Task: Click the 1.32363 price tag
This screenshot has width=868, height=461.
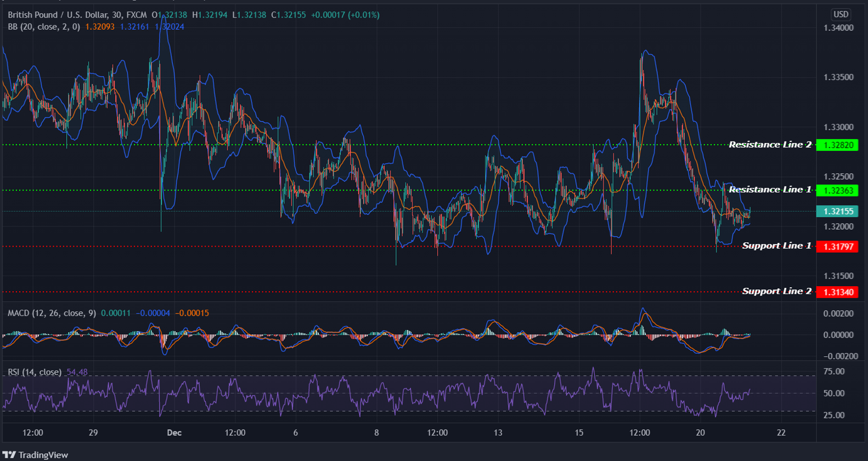Action: pos(837,191)
